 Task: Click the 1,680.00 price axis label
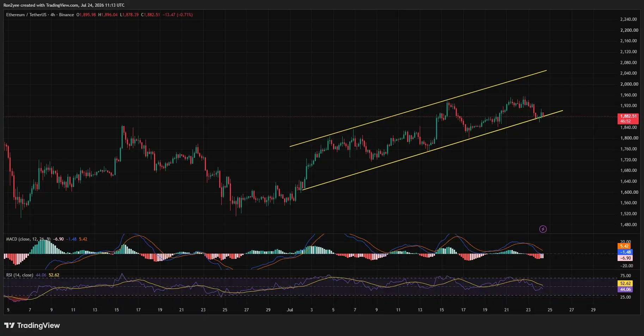point(628,170)
